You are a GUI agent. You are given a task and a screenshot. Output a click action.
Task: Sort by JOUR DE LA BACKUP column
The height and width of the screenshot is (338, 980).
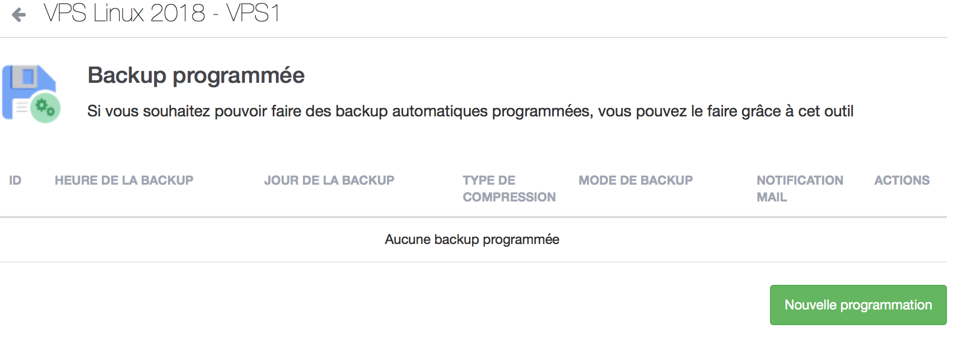click(x=329, y=180)
